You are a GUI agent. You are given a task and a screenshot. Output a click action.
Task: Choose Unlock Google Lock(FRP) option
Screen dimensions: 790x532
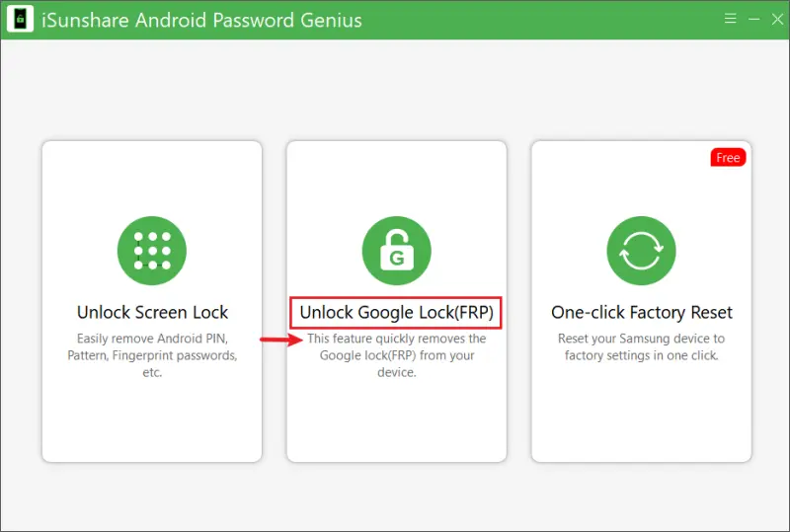396,313
